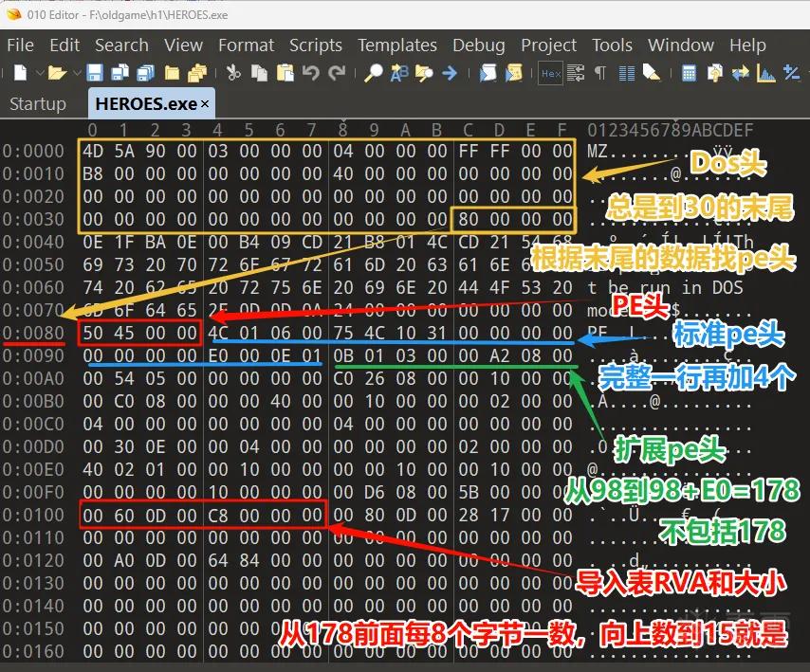This screenshot has width=810, height=672.
Task: Click hex byte 4D at offset 0000
Action: (x=93, y=151)
